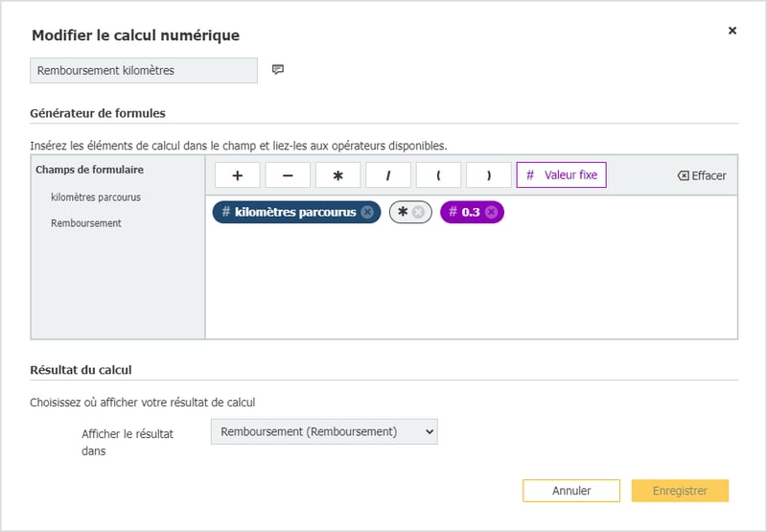
Task: Click the comment icon next to calculation name
Action: point(278,70)
